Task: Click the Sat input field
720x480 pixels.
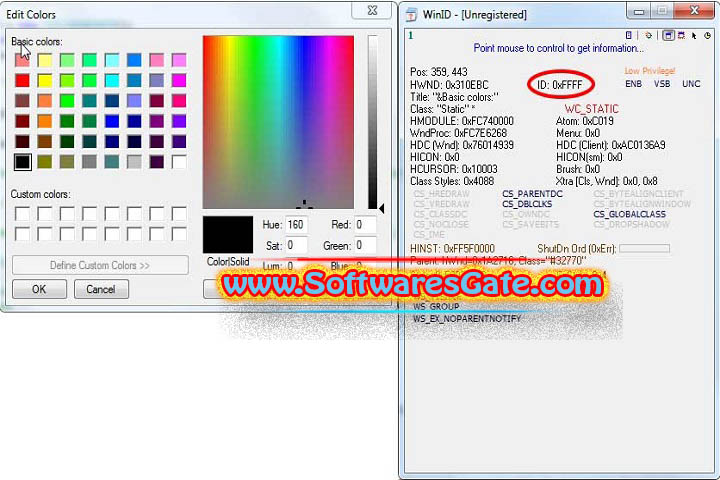Action: 296,245
